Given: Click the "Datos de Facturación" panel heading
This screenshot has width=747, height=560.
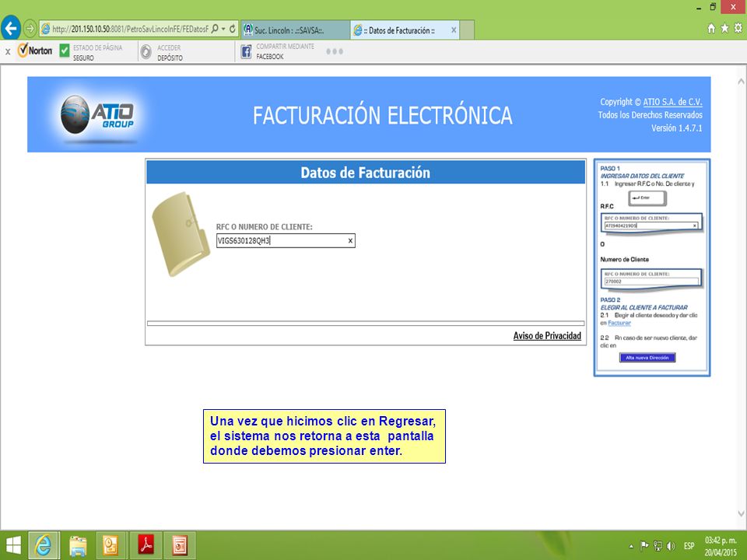Looking at the screenshot, I should (366, 173).
